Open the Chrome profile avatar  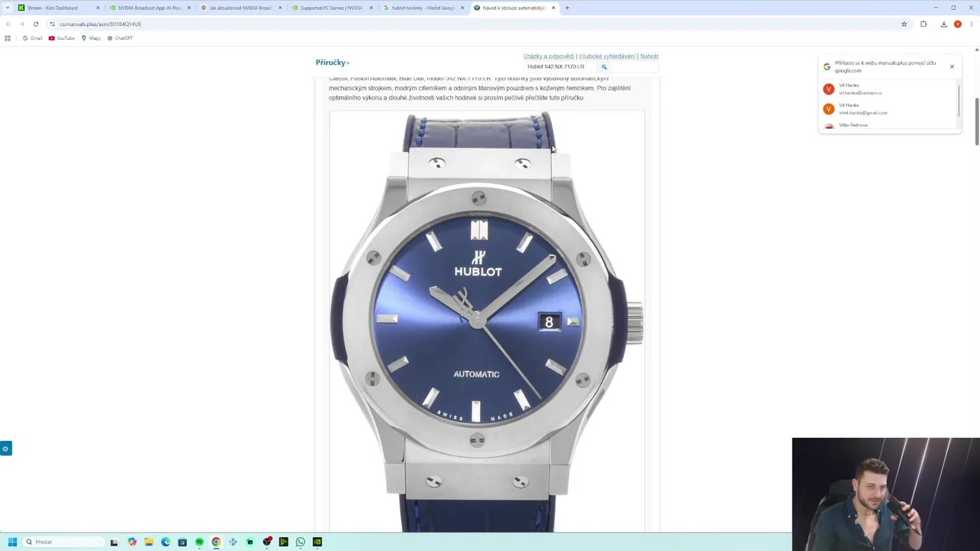pos(958,24)
